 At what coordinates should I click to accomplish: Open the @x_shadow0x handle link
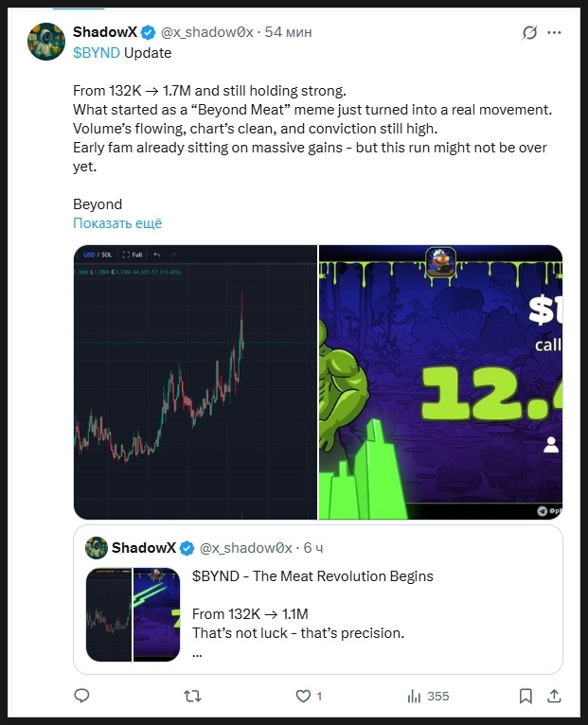pyautogui.click(x=206, y=33)
